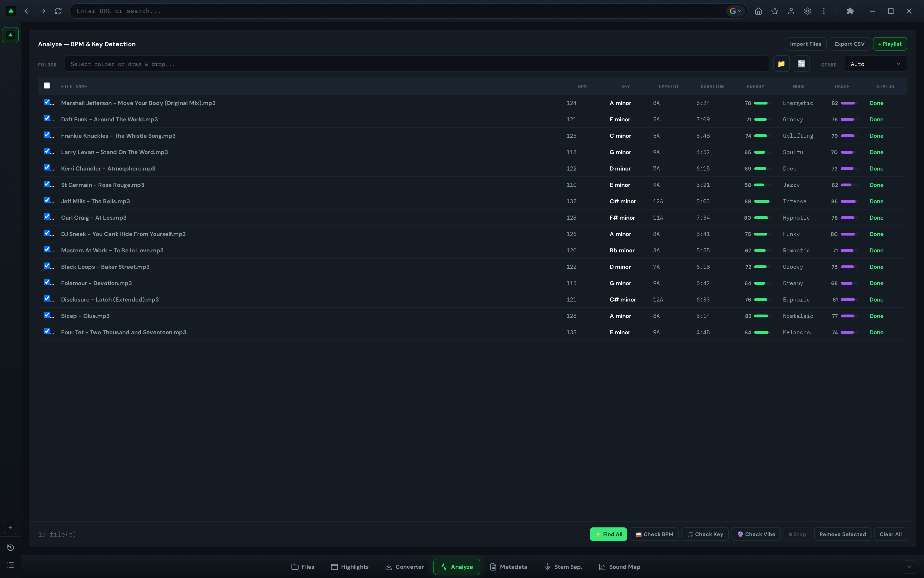The height and width of the screenshot is (578, 924).
Task: Open the user profile icon
Action: (x=791, y=11)
